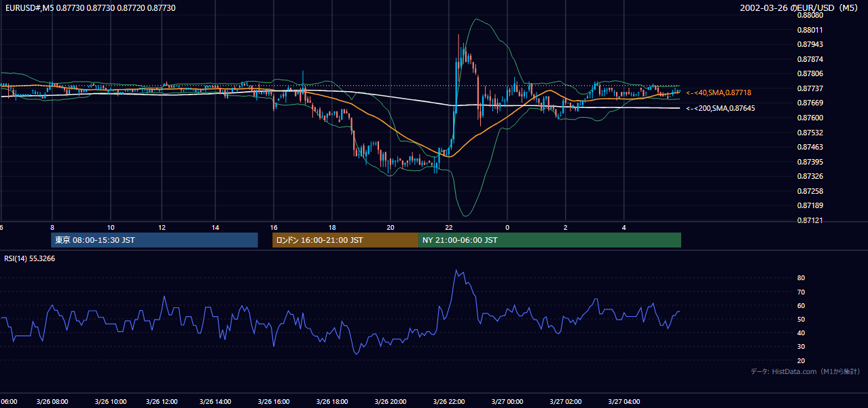Click price axis label 0.87669
Screen dimensions: 868x408
tap(810, 103)
